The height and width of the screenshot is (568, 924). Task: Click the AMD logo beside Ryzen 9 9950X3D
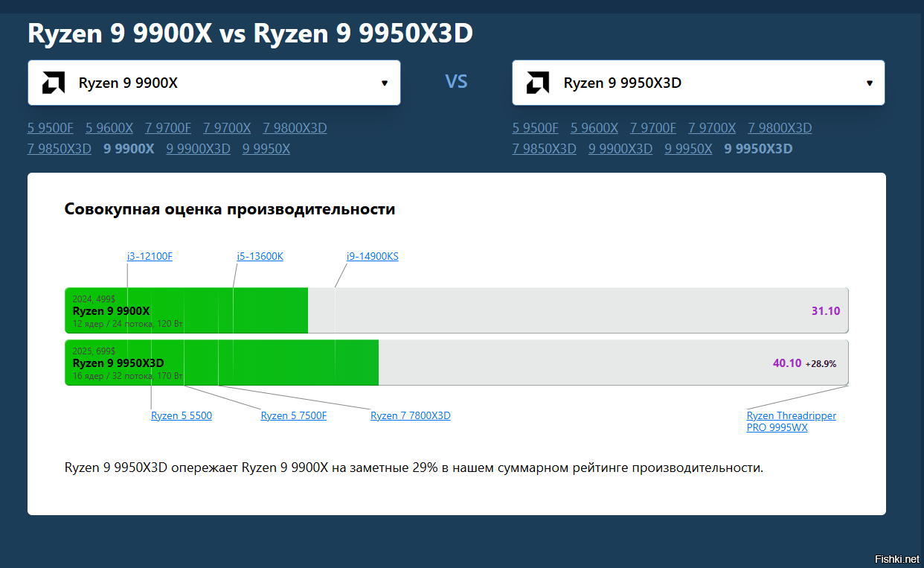(x=538, y=83)
